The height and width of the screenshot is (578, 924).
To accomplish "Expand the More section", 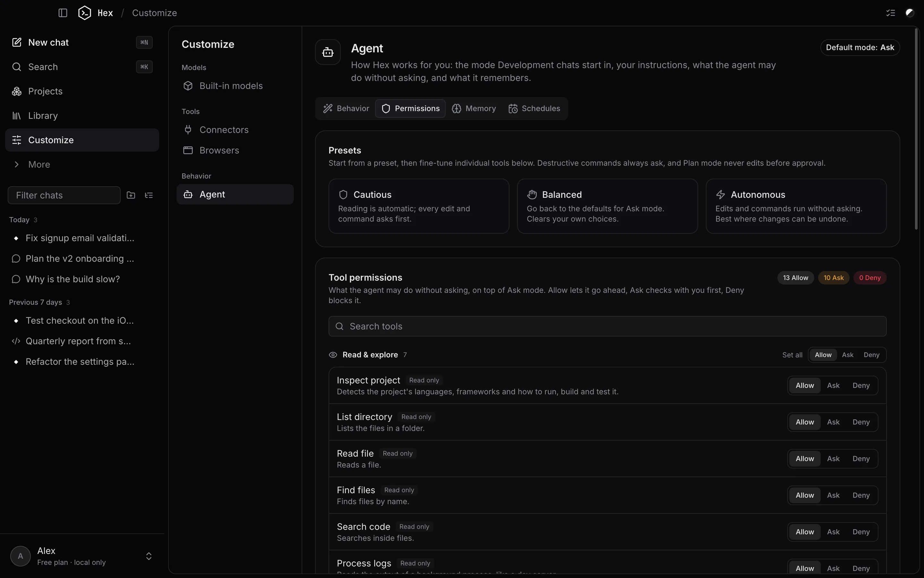I will pyautogui.click(x=82, y=164).
